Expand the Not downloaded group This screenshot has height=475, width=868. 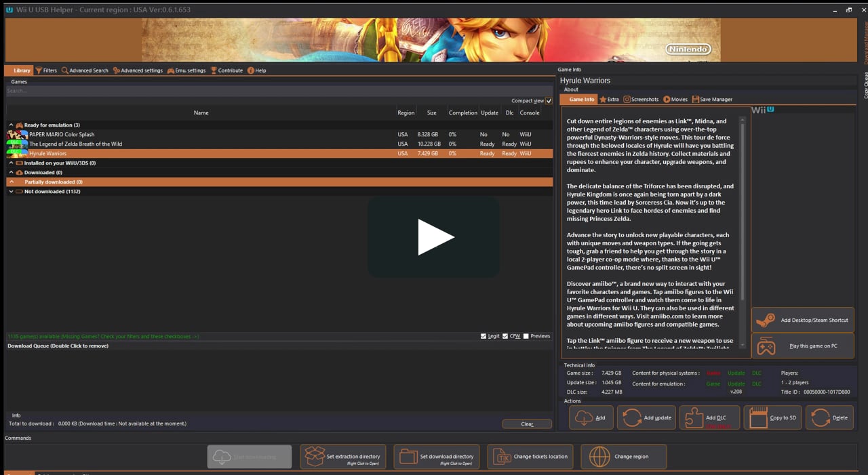11,192
